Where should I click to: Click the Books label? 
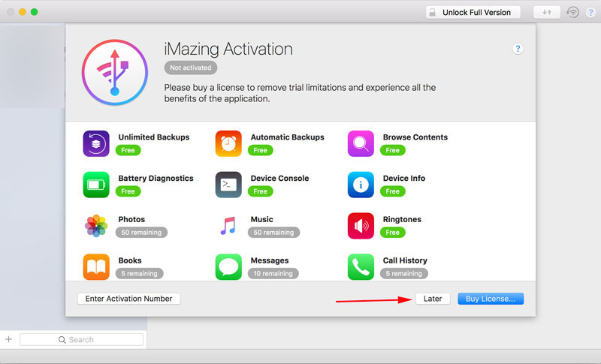coord(130,260)
